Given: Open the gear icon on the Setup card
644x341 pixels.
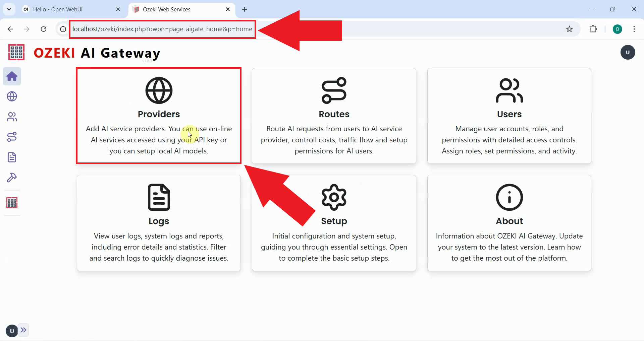Looking at the screenshot, I should click(x=334, y=197).
